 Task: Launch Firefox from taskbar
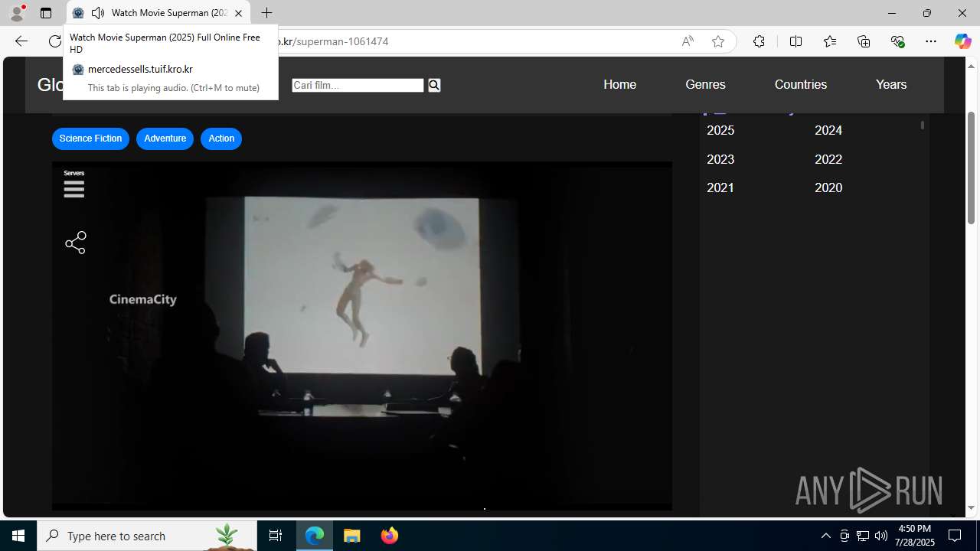click(x=390, y=536)
